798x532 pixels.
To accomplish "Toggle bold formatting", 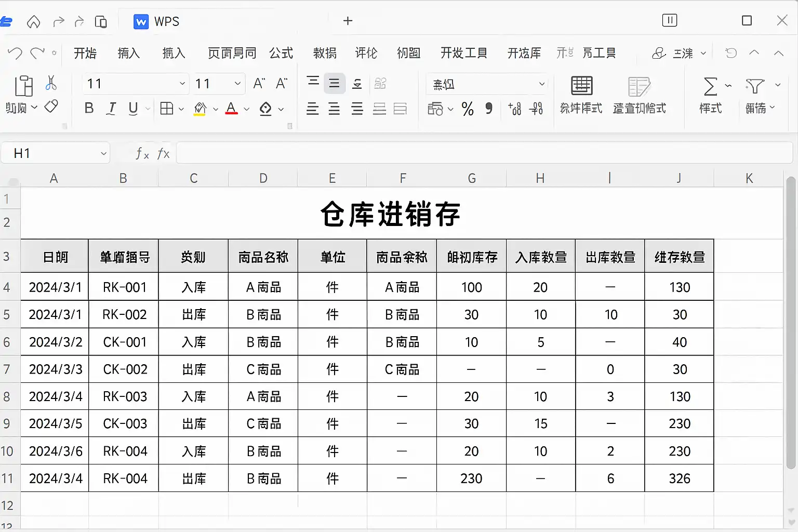I will tap(89, 109).
